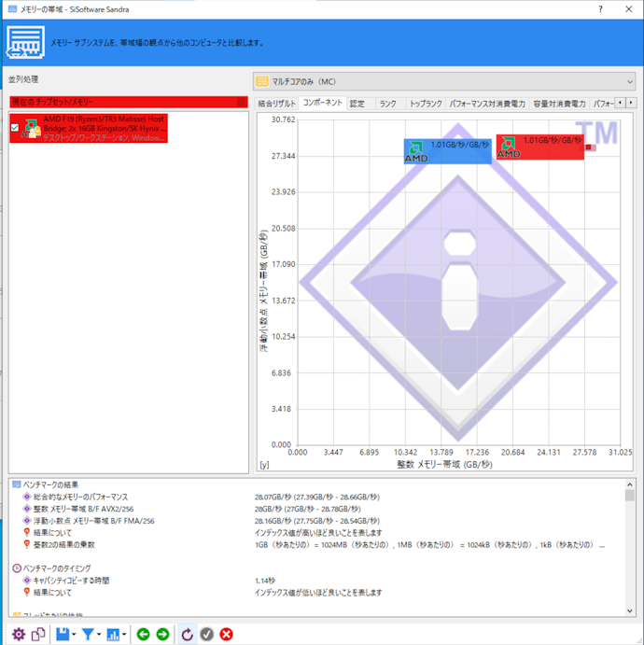Click results panel scrollbar down arrow
The image size is (644, 645).
[x=630, y=610]
